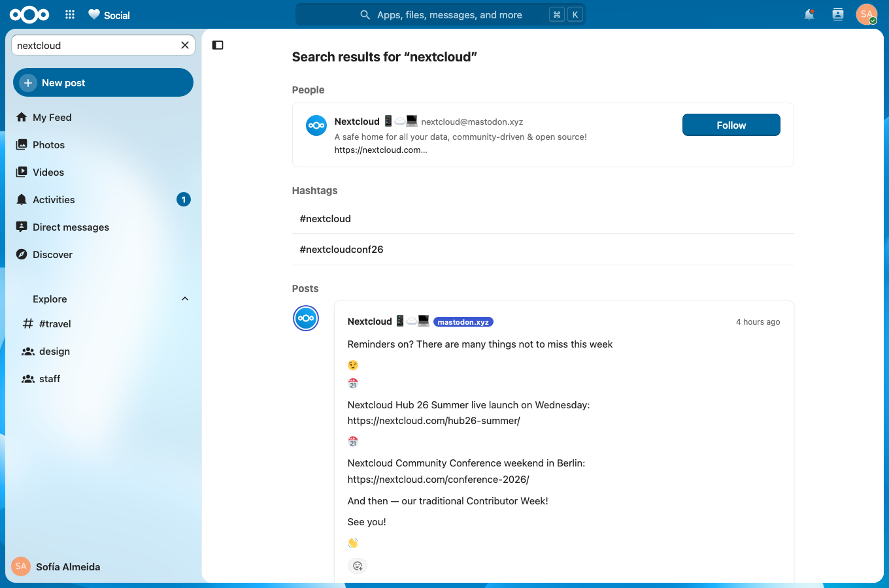Create a New post
Image resolution: width=889 pixels, height=588 pixels.
(x=103, y=83)
